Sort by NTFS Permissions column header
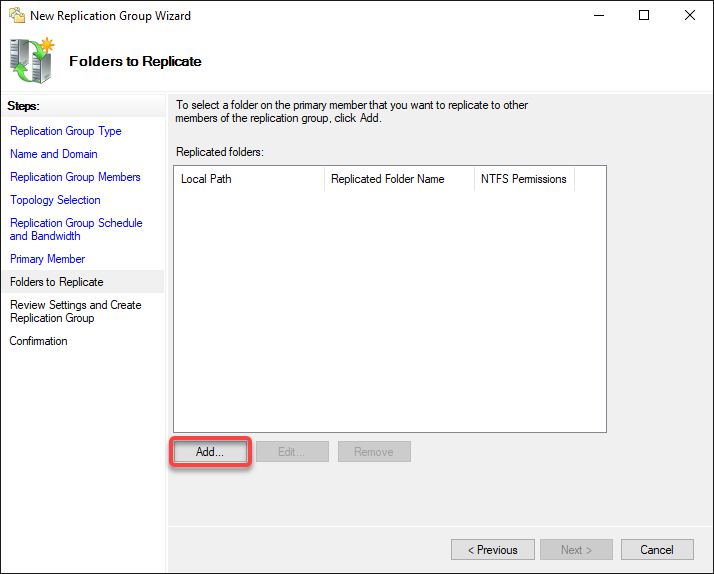Screen dimensions: 714x574 pyautogui.click(x=524, y=179)
